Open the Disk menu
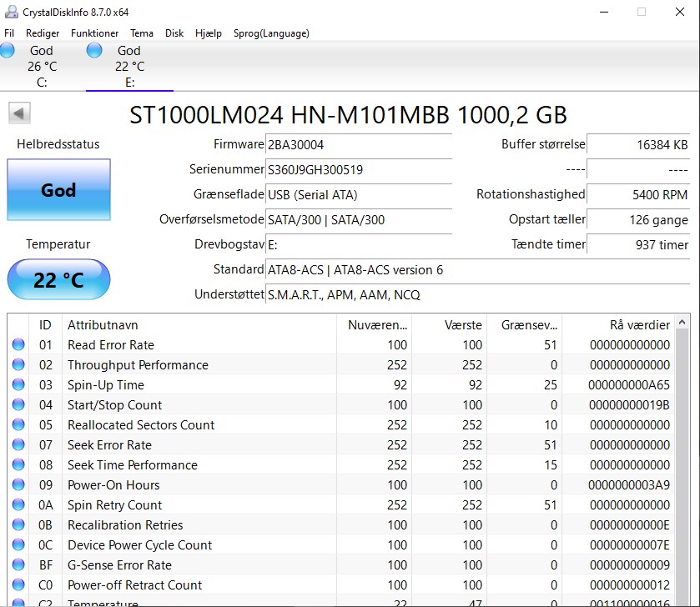Screen dimensions: 700x607 (x=174, y=33)
